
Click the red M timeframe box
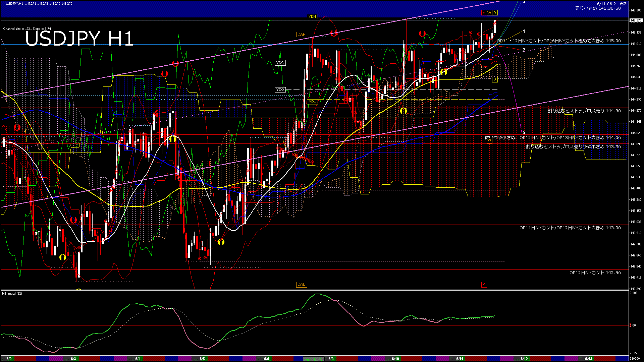tap(484, 13)
